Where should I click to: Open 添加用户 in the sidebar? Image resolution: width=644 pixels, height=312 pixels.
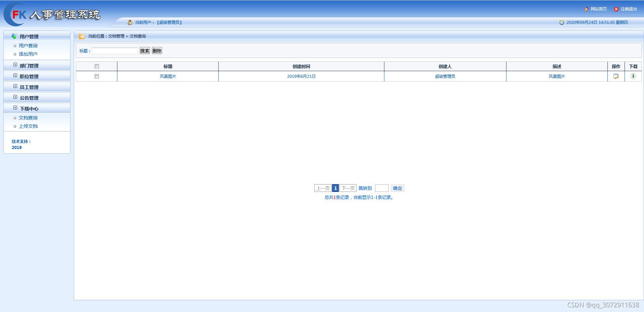(x=28, y=54)
